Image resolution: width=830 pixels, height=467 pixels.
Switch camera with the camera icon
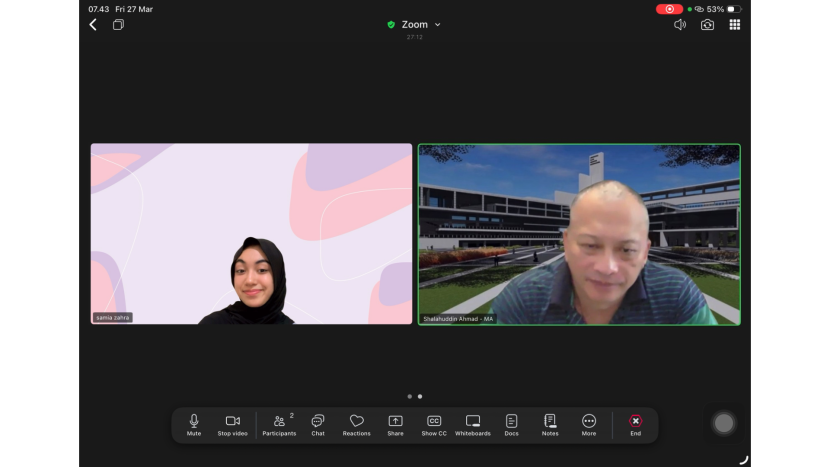point(707,25)
